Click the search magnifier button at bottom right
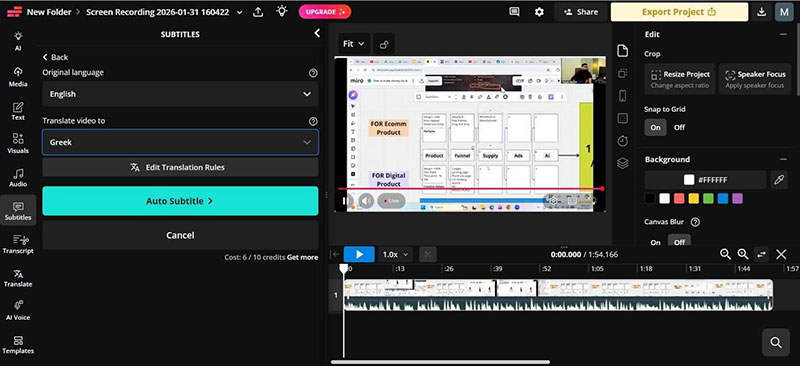Image resolution: width=800 pixels, height=366 pixels. (776, 343)
